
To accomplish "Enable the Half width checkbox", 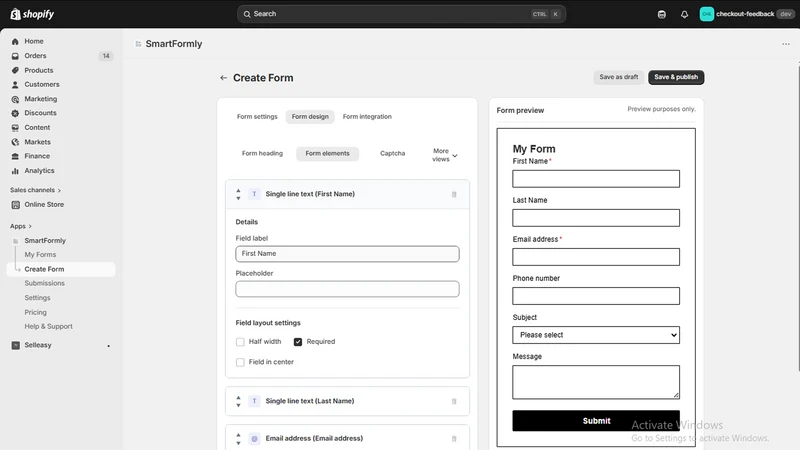I will (x=240, y=342).
